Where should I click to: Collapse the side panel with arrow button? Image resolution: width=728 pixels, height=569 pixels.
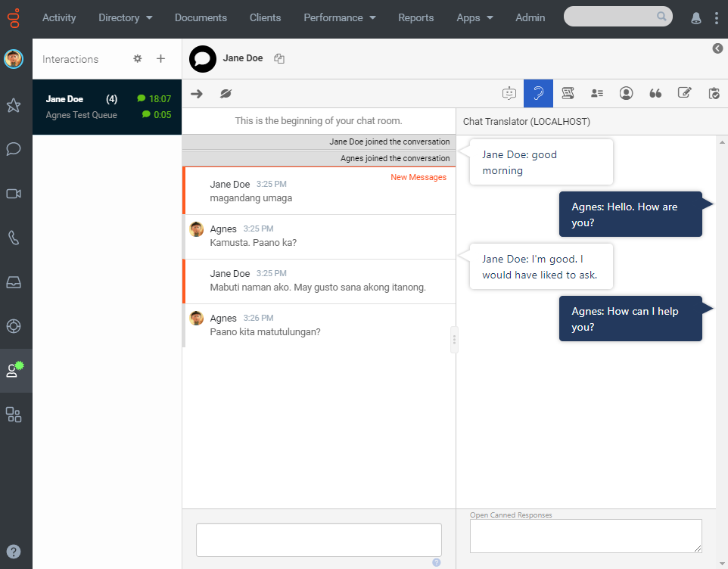pos(717,48)
